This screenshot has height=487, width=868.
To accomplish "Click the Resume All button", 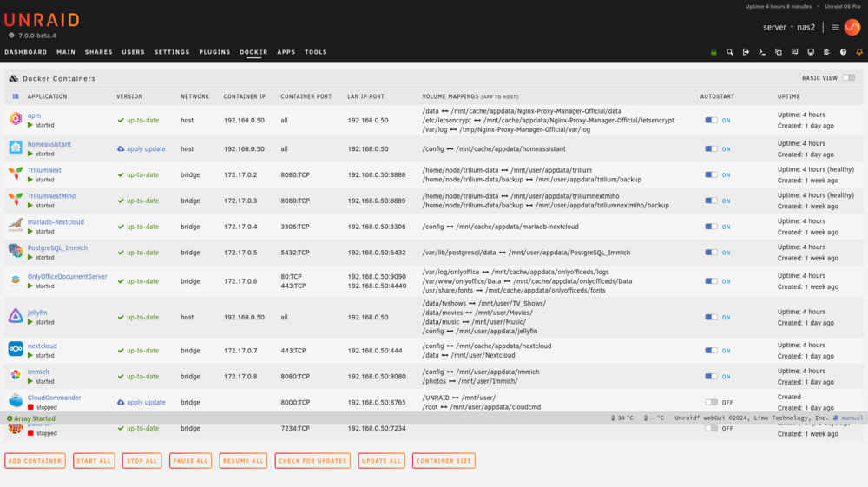I will [x=243, y=460].
